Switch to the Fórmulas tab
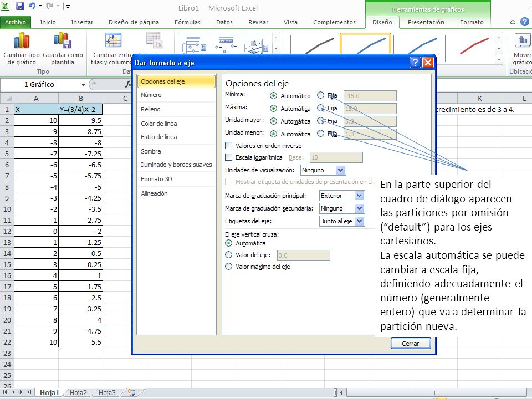Viewport: 532px width, 399px height. pyautogui.click(x=187, y=22)
